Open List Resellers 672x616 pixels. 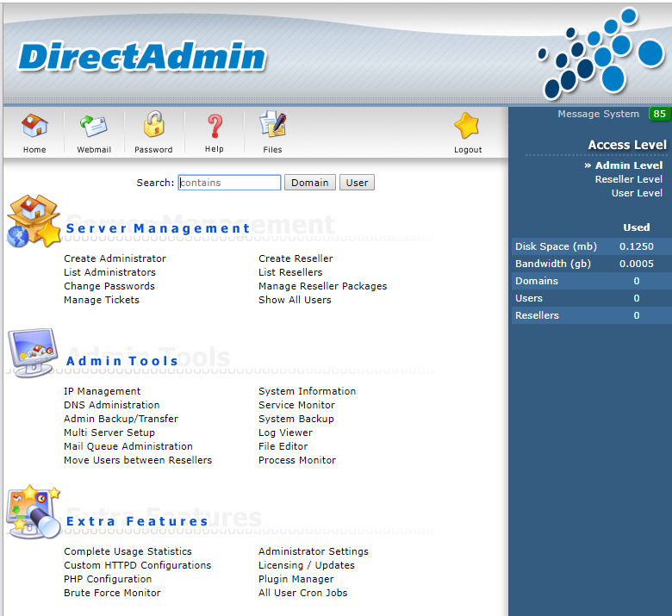click(290, 272)
